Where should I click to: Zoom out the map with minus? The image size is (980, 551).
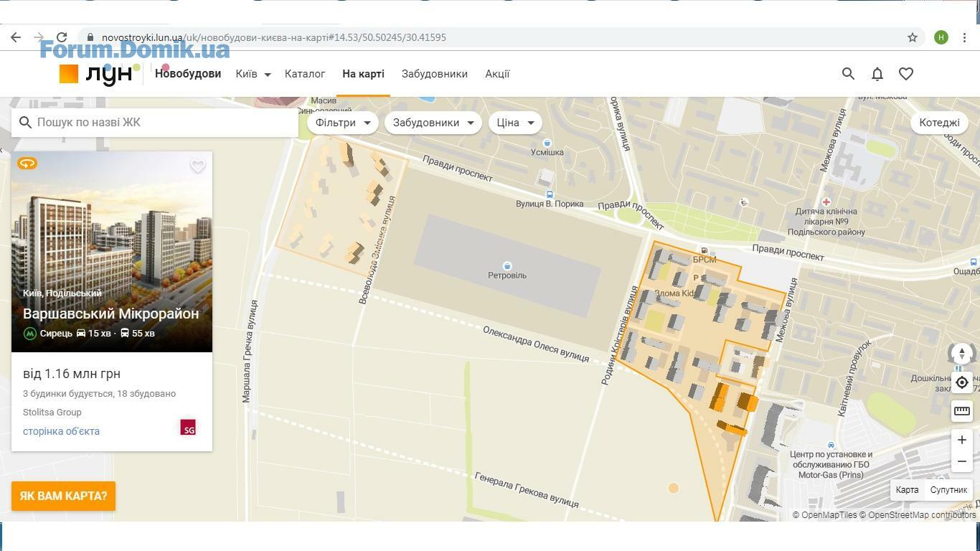click(962, 461)
